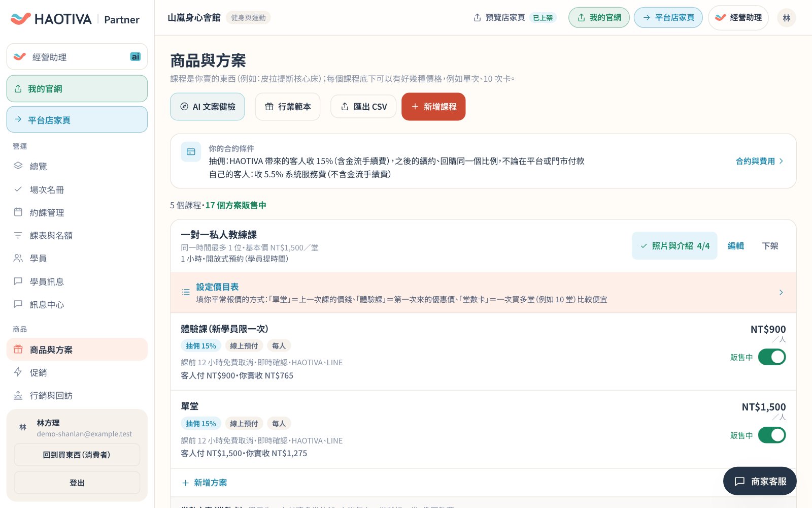This screenshot has width=812, height=508.
Task: Click 照片與介紹 4/4 badge
Action: pyautogui.click(x=674, y=246)
